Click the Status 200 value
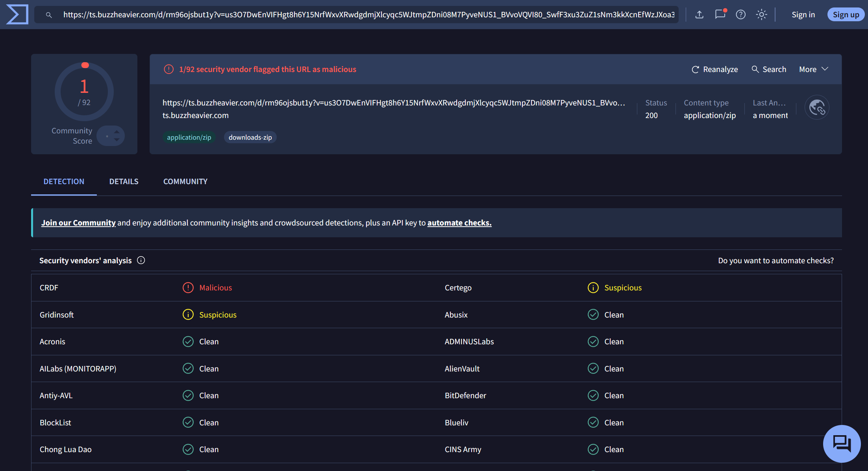Image resolution: width=868 pixels, height=471 pixels. (651, 115)
